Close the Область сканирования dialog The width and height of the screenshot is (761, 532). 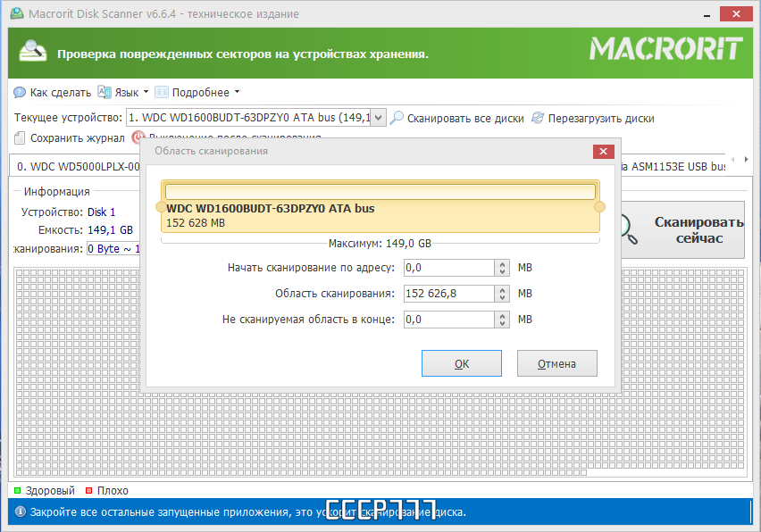pyautogui.click(x=603, y=152)
